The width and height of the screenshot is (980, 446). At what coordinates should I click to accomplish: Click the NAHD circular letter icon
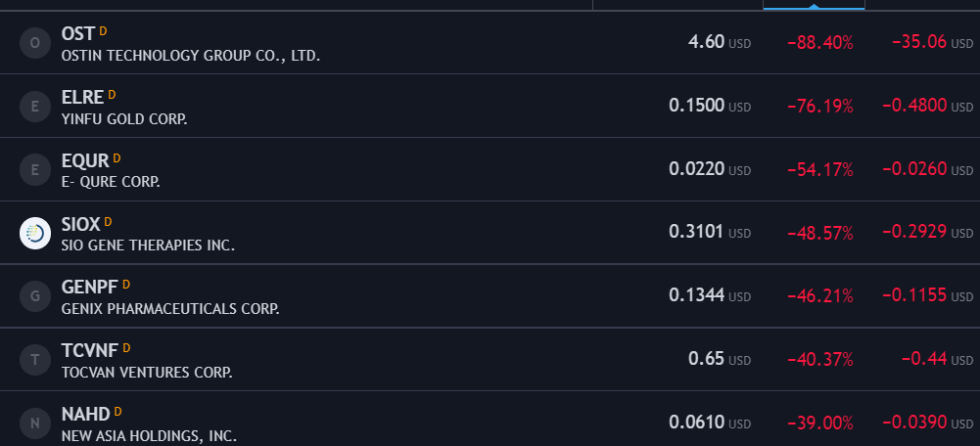tap(35, 424)
